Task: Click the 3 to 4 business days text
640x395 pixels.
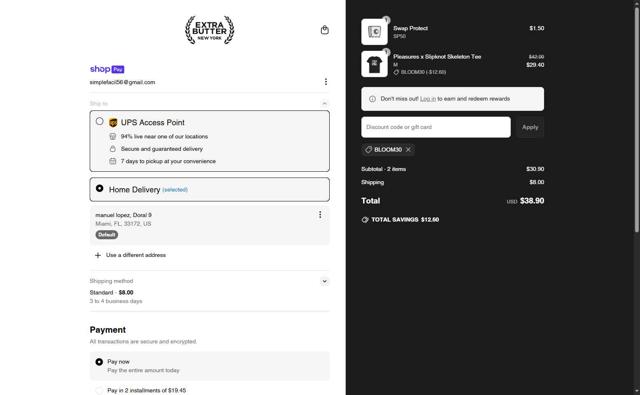Action: (x=116, y=301)
